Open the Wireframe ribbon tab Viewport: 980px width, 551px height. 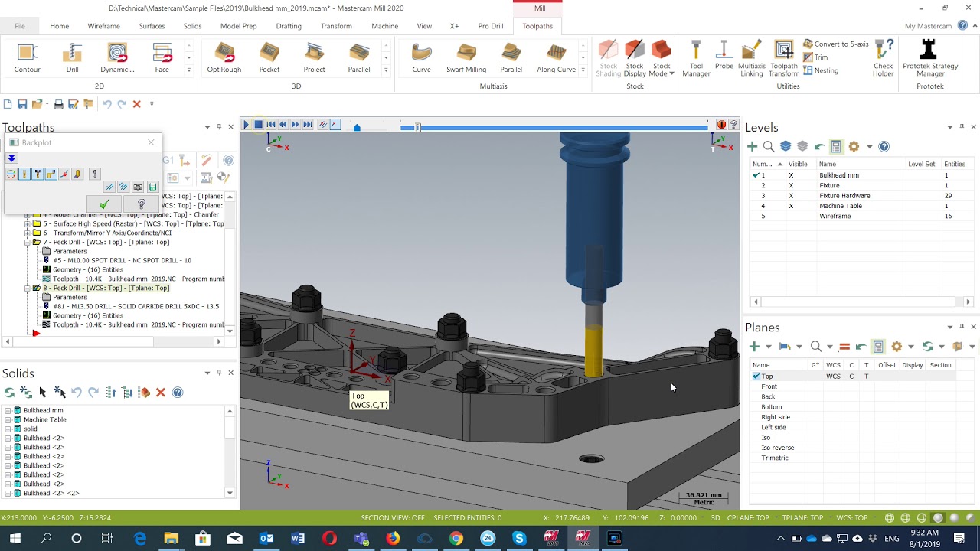point(103,26)
